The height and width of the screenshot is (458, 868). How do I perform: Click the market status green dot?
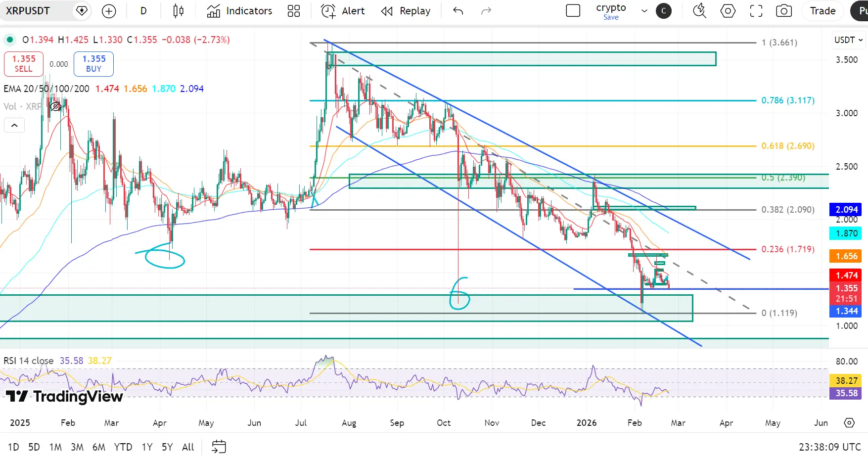point(10,40)
